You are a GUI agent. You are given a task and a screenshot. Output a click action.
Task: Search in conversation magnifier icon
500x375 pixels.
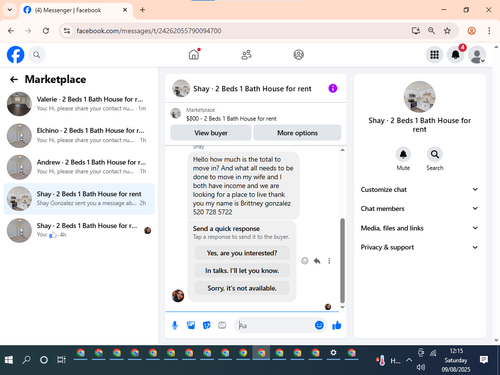pyautogui.click(x=435, y=154)
